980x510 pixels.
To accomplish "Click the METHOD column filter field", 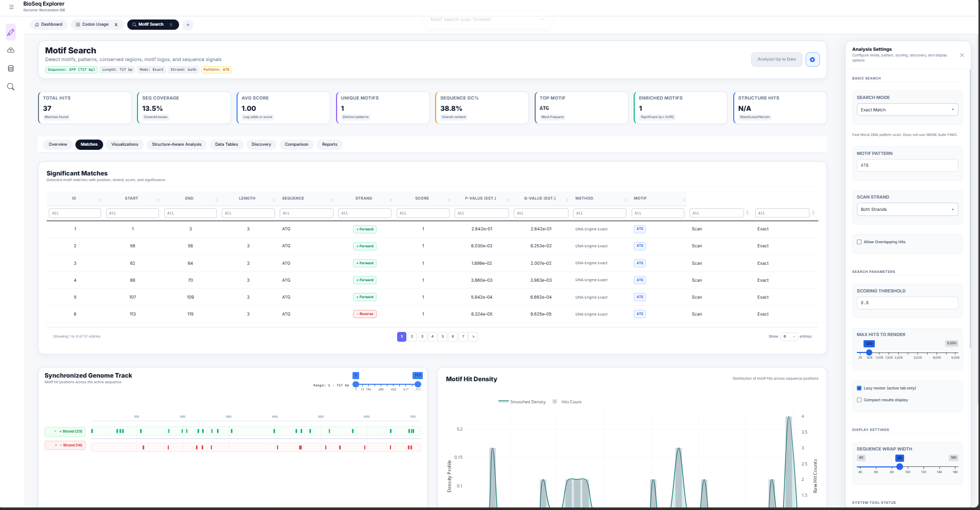I will pyautogui.click(x=600, y=213).
